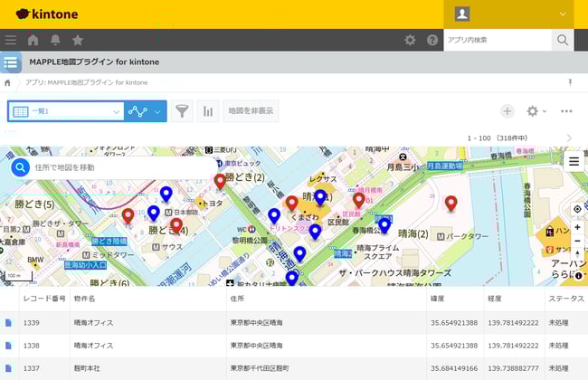Click the kintone logo

pyautogui.click(x=47, y=14)
